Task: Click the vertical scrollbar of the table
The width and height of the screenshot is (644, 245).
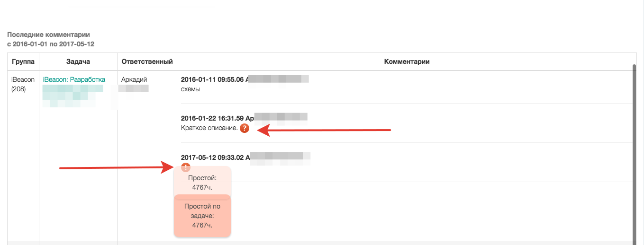Action: (x=634, y=151)
